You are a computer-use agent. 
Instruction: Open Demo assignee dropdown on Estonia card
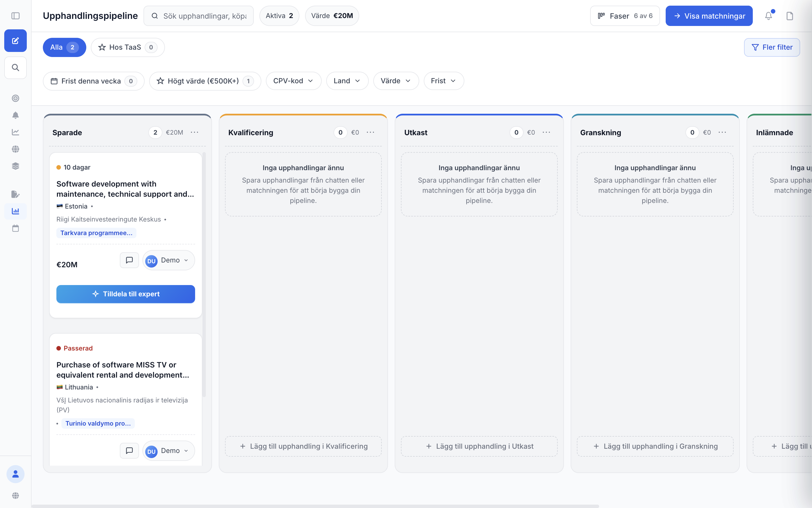pos(168,260)
